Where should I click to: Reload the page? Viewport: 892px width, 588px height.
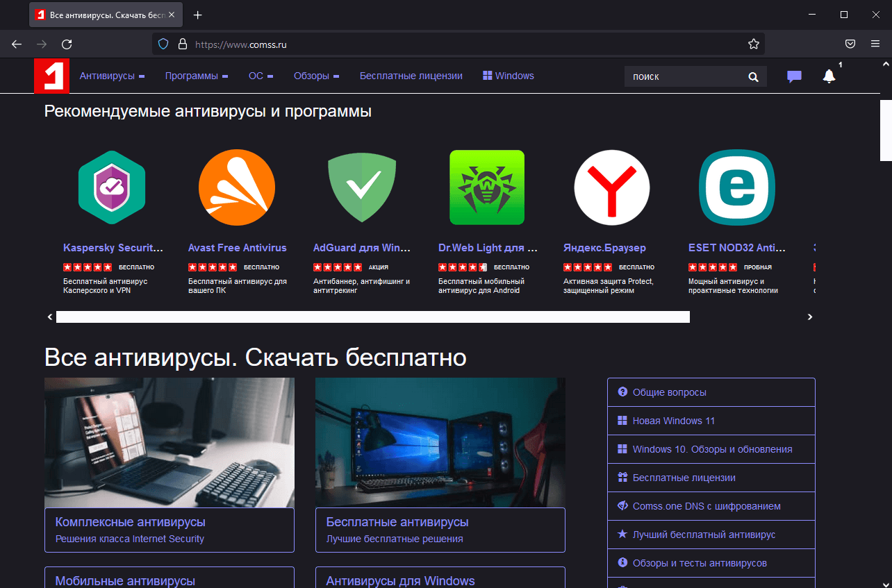coord(67,44)
